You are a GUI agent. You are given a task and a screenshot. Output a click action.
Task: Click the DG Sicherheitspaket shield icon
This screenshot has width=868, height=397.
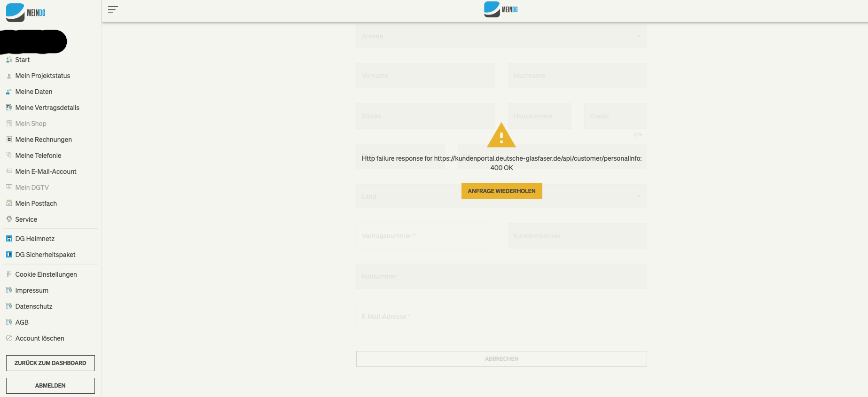(9, 255)
